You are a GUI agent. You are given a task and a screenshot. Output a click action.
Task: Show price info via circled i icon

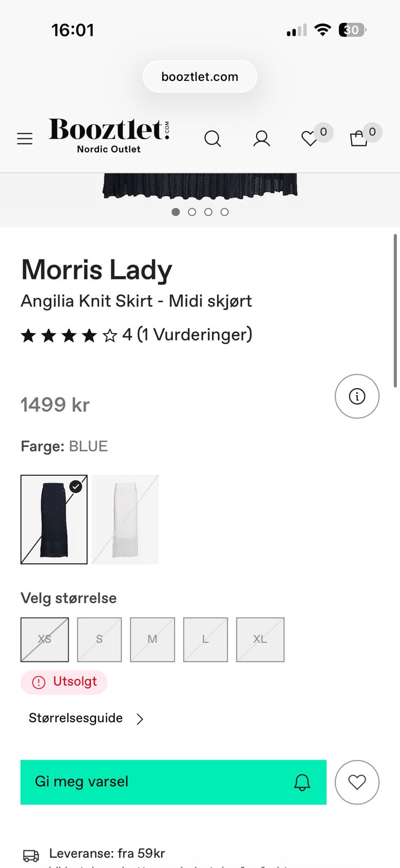click(357, 397)
